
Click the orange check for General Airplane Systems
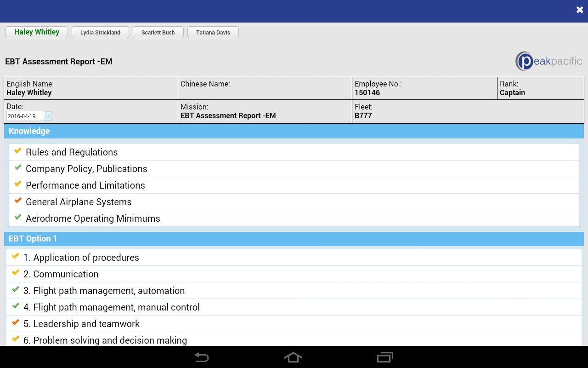(x=18, y=201)
